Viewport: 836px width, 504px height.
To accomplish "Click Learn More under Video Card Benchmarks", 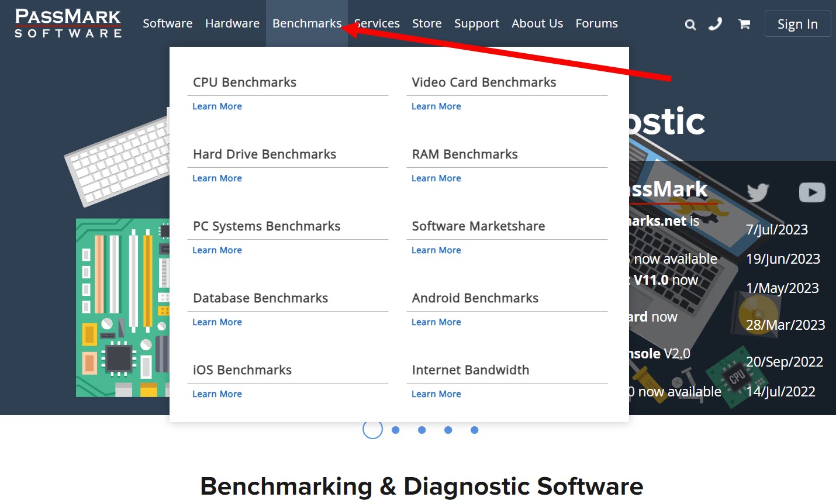I will click(x=436, y=106).
